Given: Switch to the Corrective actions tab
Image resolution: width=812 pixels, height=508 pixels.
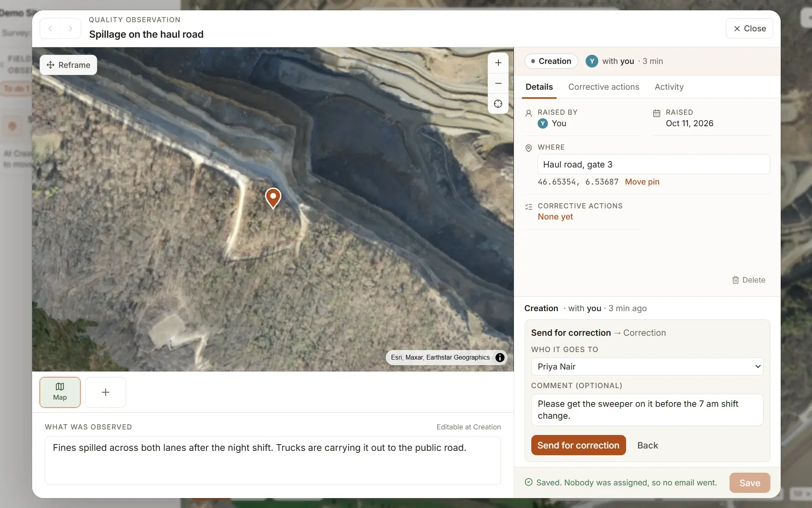Looking at the screenshot, I should point(603,87).
